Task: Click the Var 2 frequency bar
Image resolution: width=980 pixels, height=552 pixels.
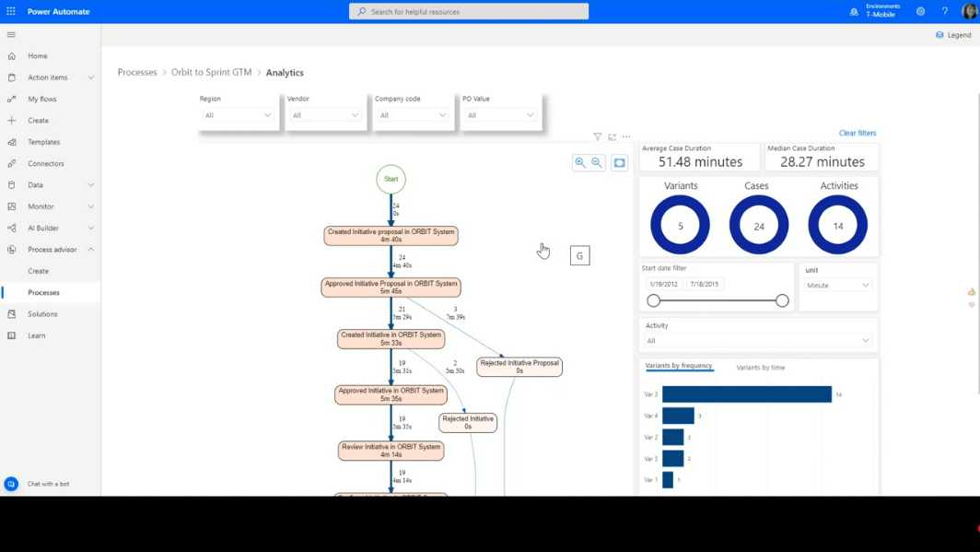Action: 673,437
